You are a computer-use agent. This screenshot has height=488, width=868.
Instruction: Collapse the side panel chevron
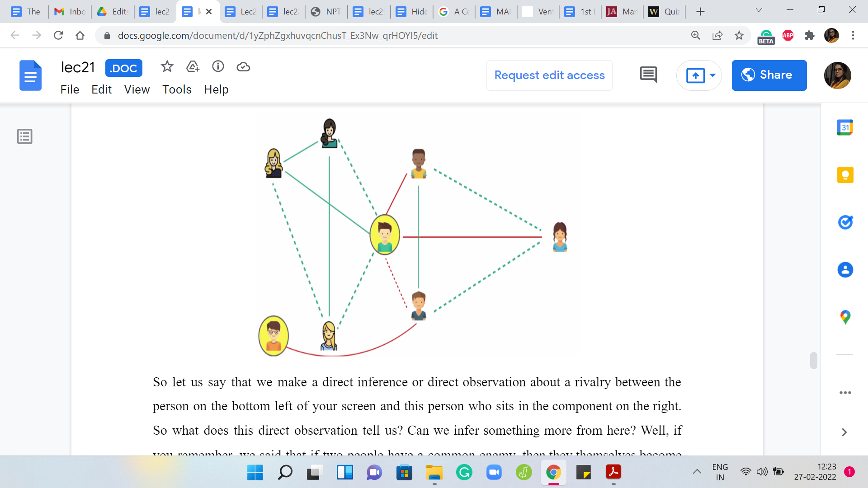click(x=844, y=432)
